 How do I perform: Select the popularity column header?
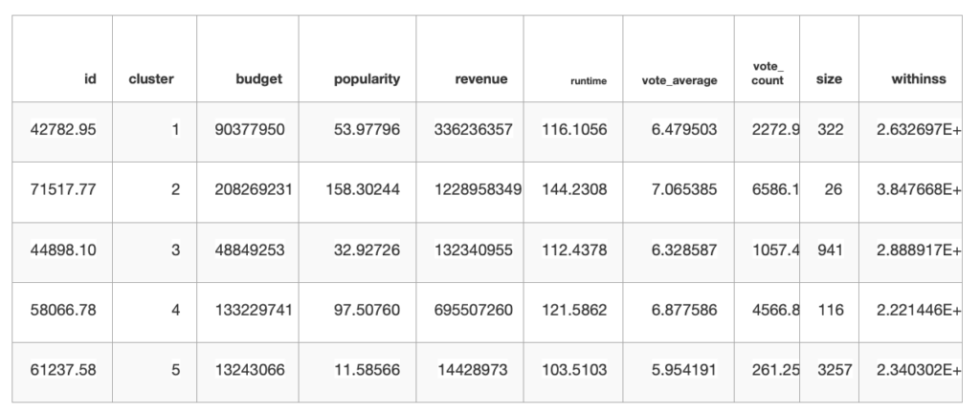pyautogui.click(x=367, y=79)
